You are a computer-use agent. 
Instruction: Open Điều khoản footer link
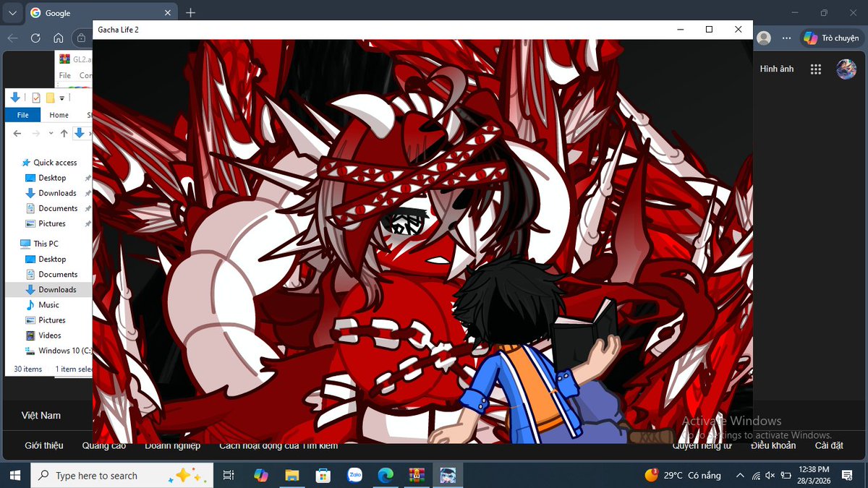773,446
